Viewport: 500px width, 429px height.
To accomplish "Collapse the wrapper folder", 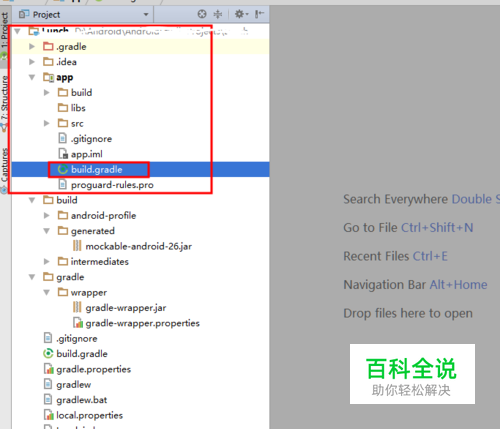I will 46,293.
